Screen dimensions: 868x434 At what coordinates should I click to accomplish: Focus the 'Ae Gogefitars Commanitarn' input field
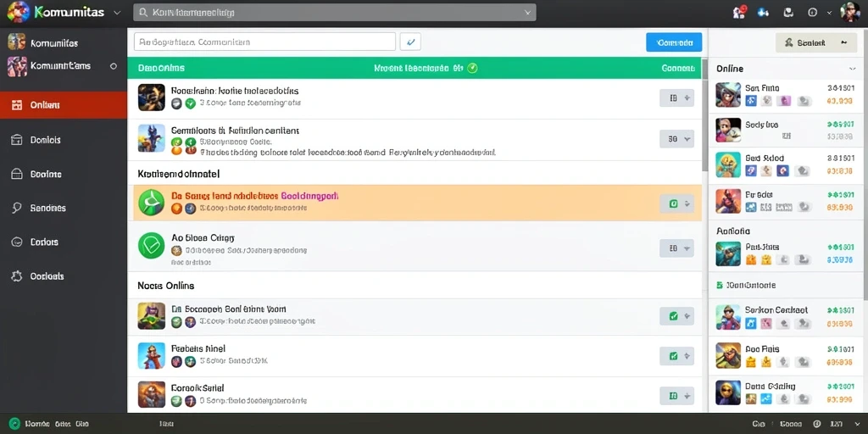[x=264, y=42]
